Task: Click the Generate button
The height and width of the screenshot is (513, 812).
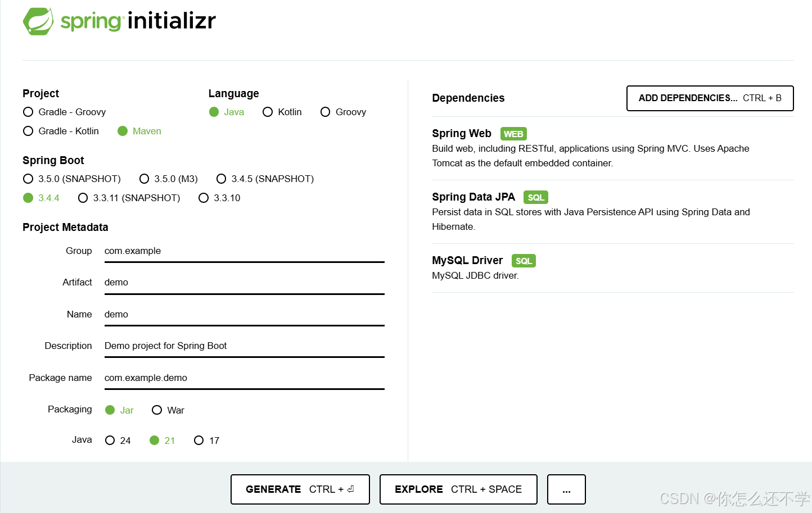Action: [300, 489]
